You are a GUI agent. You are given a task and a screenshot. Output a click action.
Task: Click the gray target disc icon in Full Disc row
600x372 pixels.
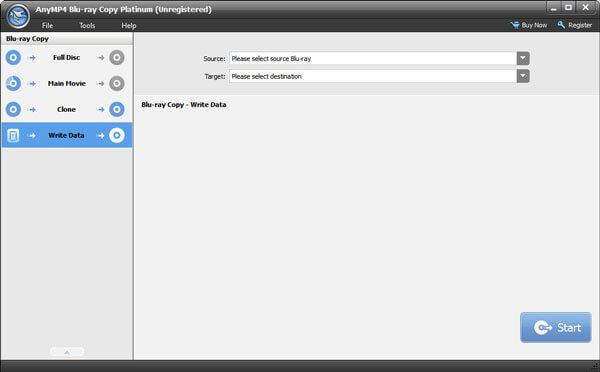(x=117, y=58)
